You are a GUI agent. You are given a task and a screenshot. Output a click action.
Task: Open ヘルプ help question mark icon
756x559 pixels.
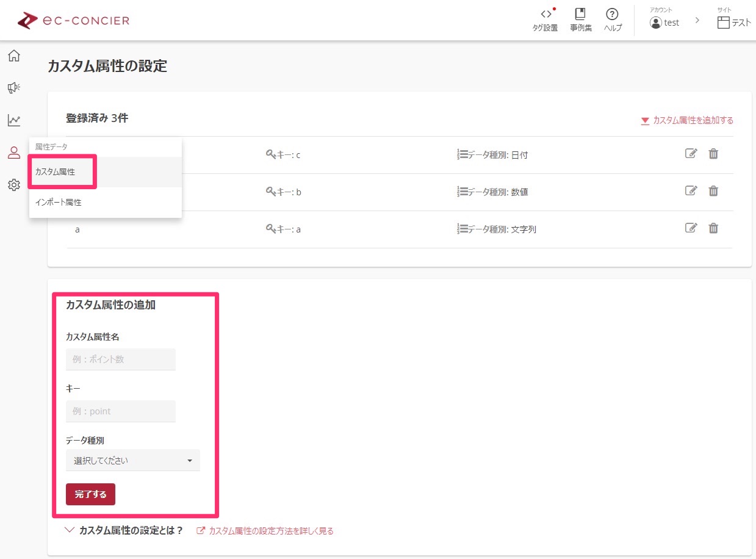click(613, 20)
